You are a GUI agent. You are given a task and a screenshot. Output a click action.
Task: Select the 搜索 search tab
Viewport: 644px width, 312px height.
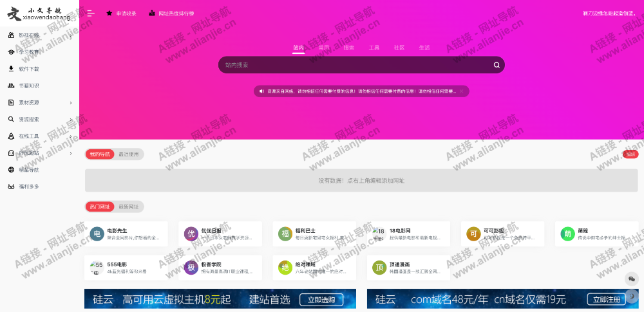click(x=348, y=48)
